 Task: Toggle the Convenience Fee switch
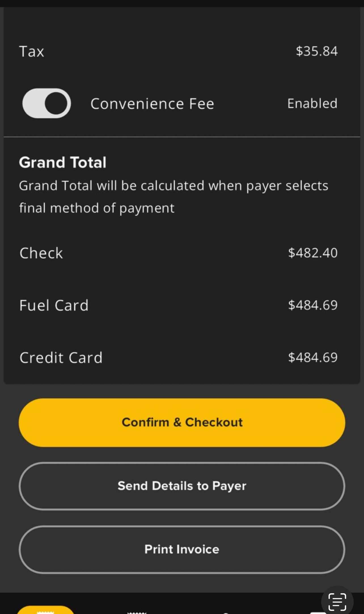tap(47, 103)
